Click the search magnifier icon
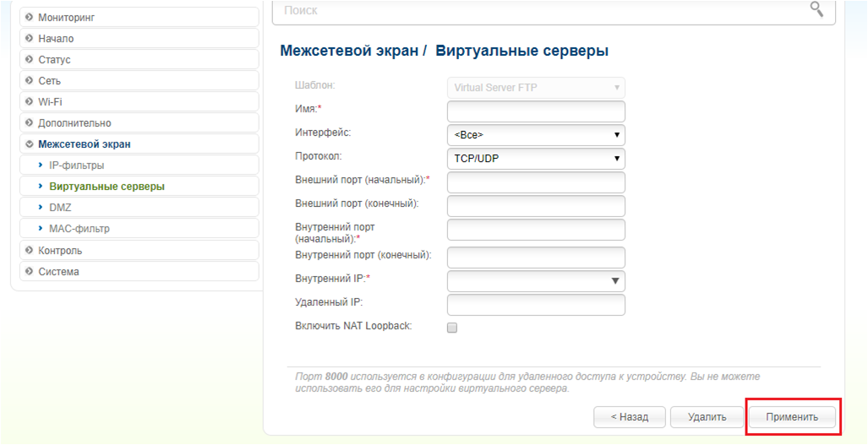This screenshot has height=445, width=868. [x=816, y=9]
